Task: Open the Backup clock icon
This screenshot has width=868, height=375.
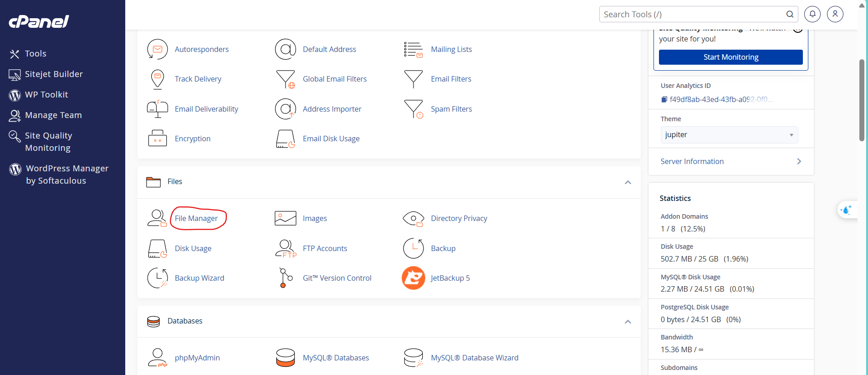Action: coord(414,248)
